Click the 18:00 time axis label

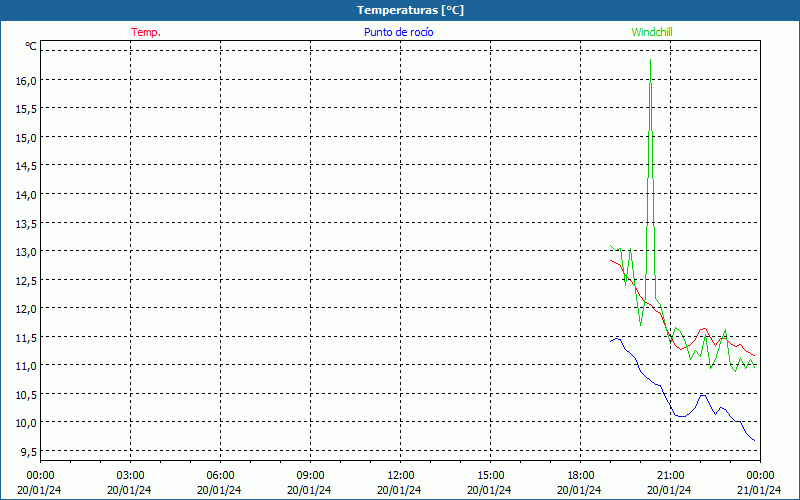tap(580, 476)
